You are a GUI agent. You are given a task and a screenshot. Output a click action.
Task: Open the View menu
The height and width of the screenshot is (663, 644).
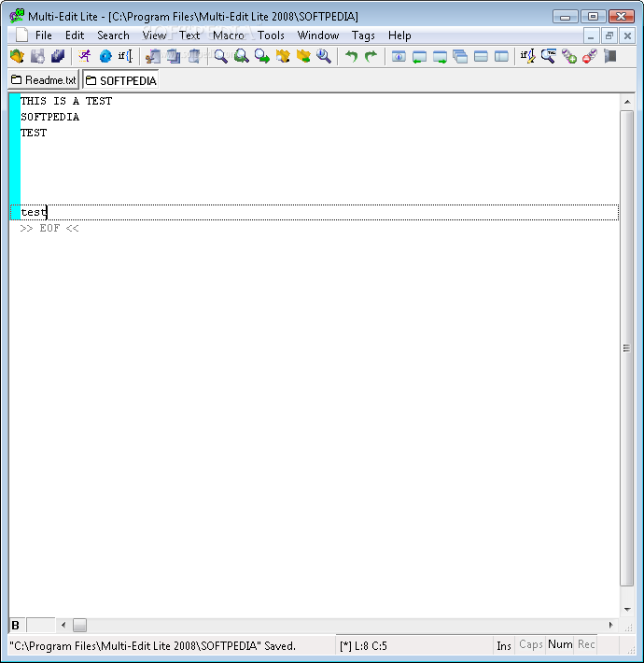[x=154, y=35]
